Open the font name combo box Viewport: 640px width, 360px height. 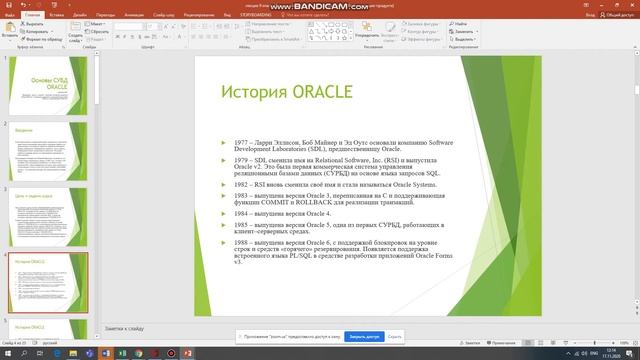tap(129, 27)
